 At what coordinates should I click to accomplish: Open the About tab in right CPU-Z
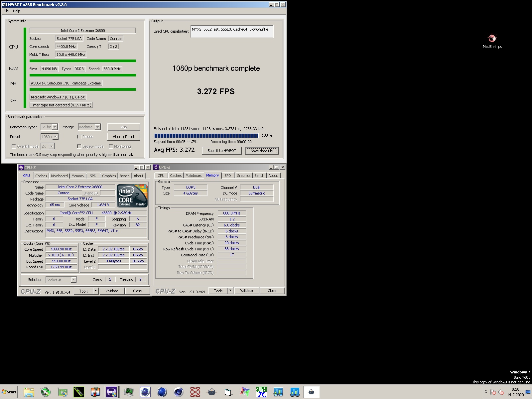(x=273, y=176)
